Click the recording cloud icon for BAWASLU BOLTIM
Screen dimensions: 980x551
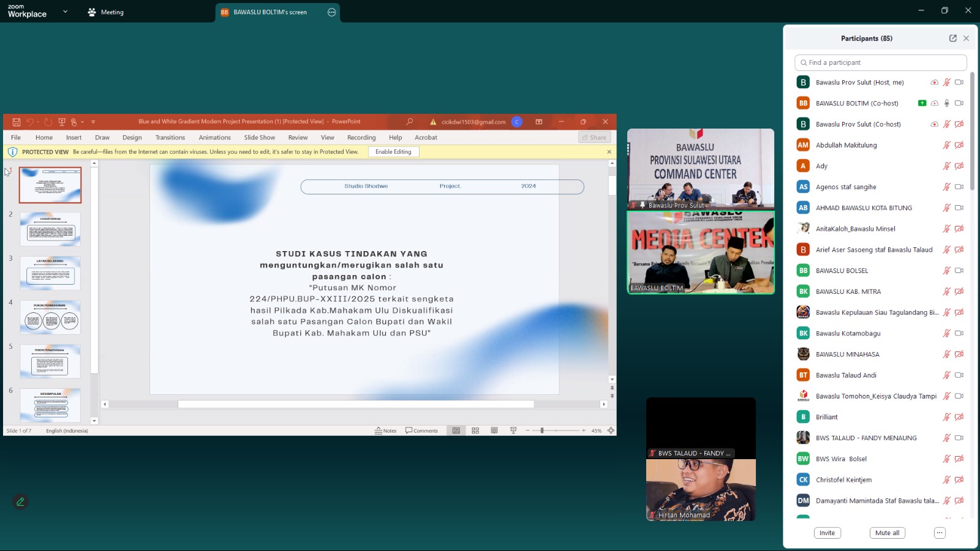pos(934,103)
